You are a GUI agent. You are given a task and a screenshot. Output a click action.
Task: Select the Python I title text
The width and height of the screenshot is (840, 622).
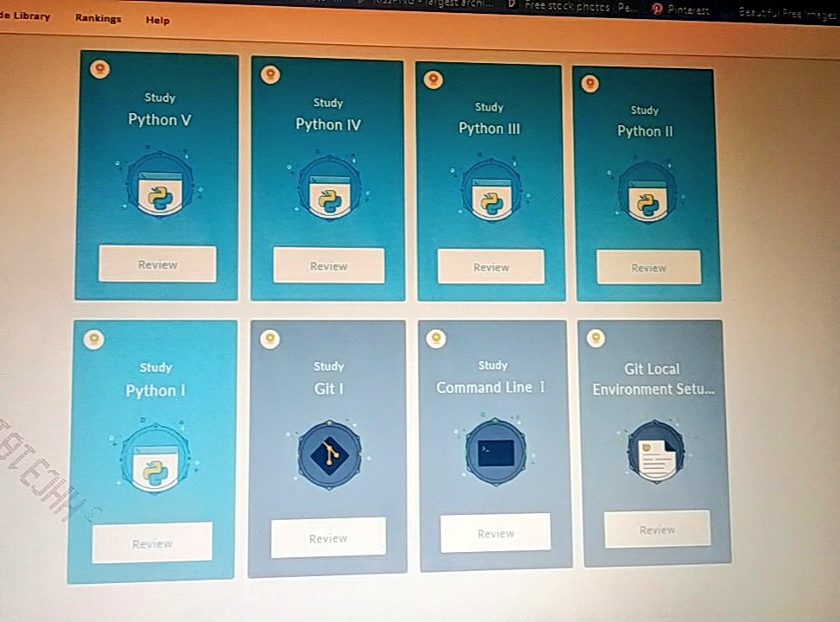(155, 390)
